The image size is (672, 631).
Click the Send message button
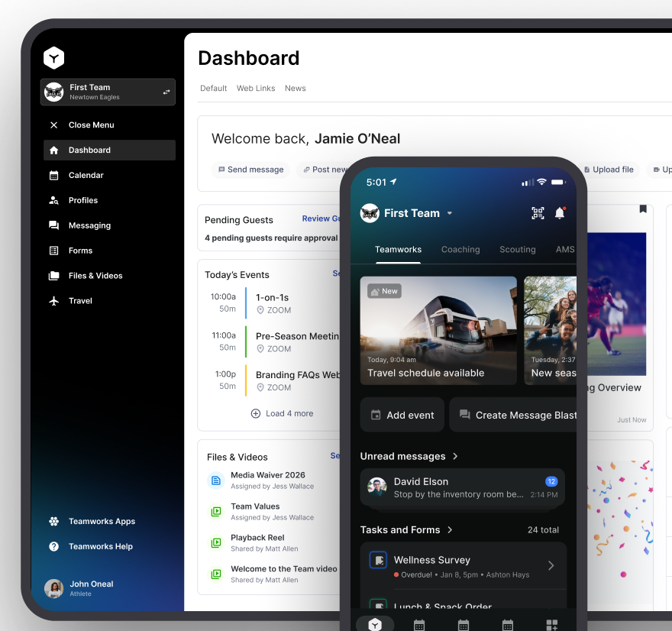click(x=250, y=170)
